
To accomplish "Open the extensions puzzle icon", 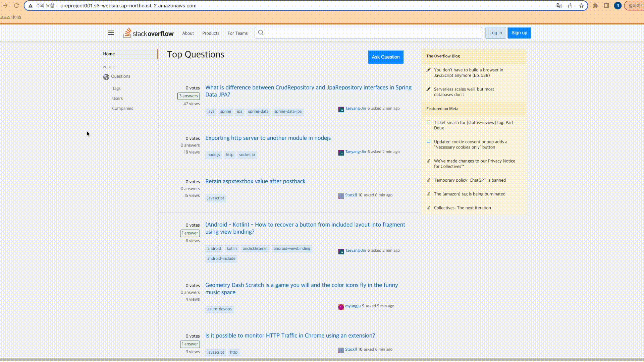I will (x=595, y=6).
